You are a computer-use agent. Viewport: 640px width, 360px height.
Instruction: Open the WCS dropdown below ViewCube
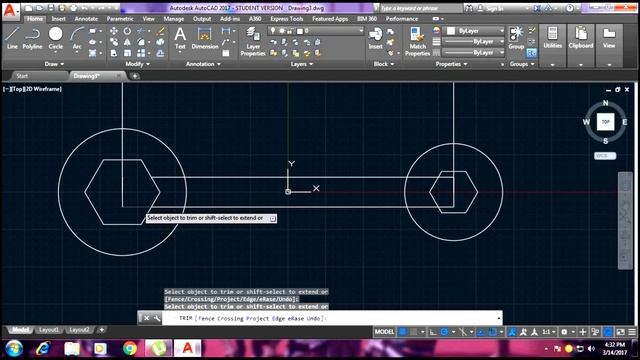(x=605, y=156)
